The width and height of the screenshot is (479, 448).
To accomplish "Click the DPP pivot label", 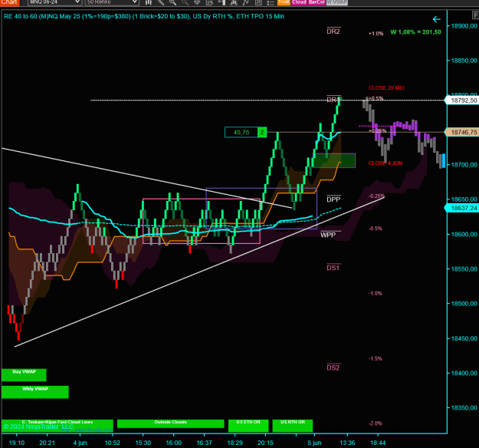I will click(x=333, y=199).
